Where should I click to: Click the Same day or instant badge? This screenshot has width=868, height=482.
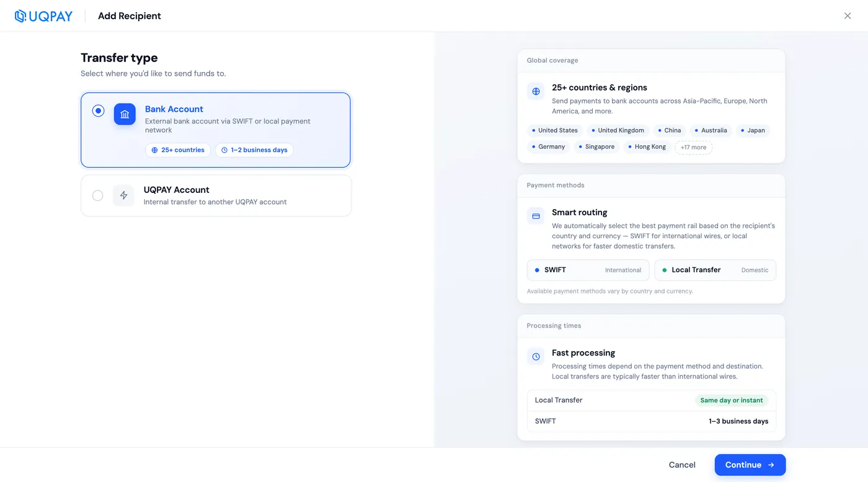point(732,400)
